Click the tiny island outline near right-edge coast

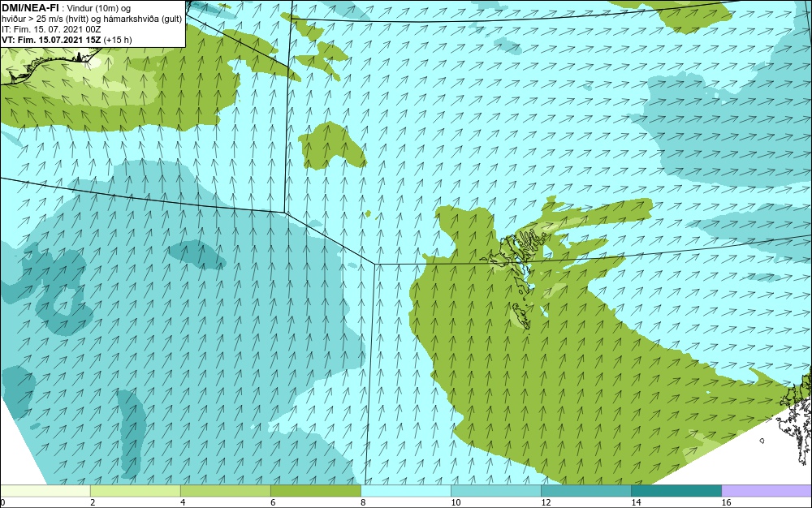pos(762,441)
